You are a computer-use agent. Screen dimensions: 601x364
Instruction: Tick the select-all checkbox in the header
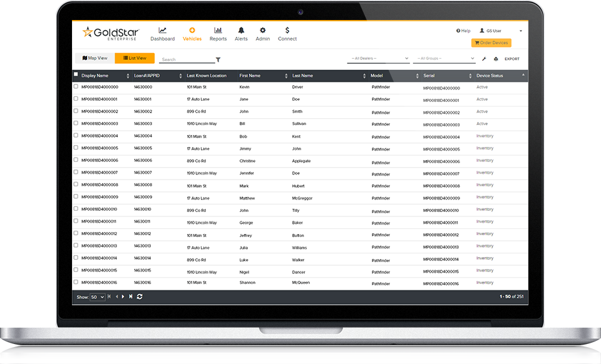click(x=76, y=74)
